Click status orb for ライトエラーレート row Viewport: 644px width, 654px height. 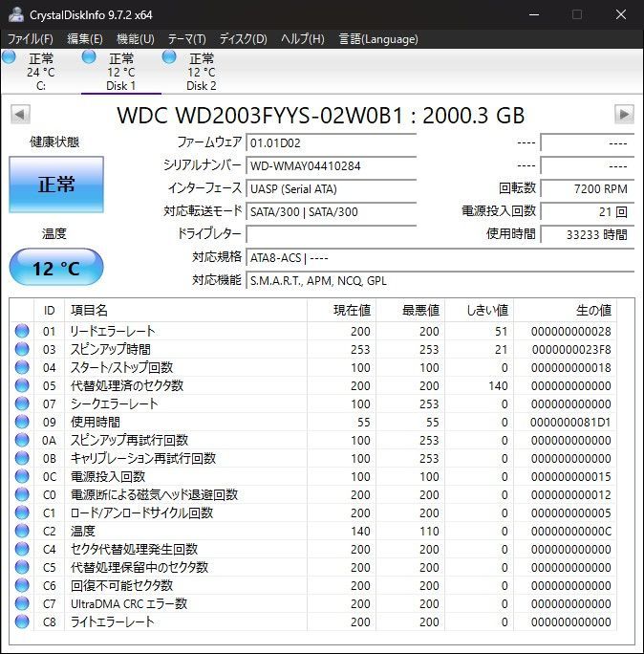[22, 621]
